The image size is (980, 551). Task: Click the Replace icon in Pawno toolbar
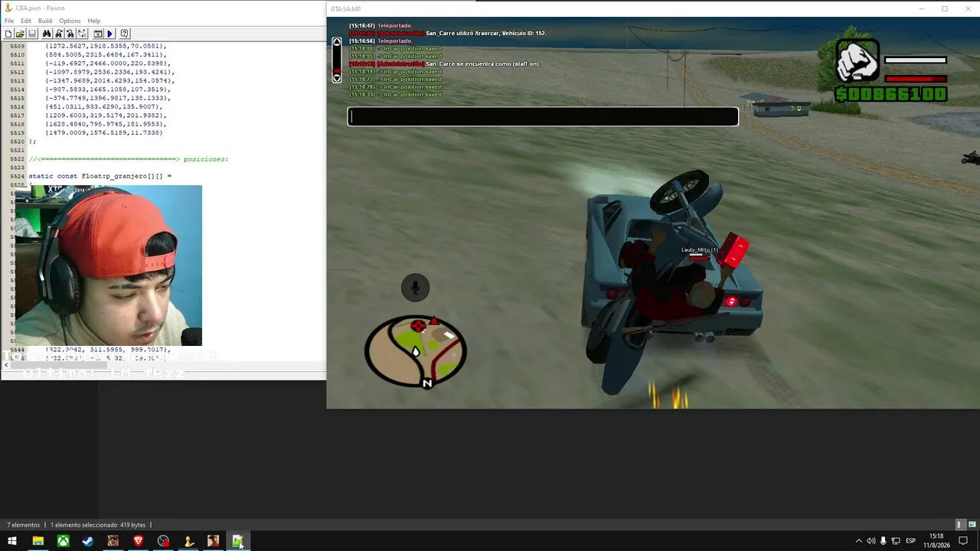[x=81, y=34]
